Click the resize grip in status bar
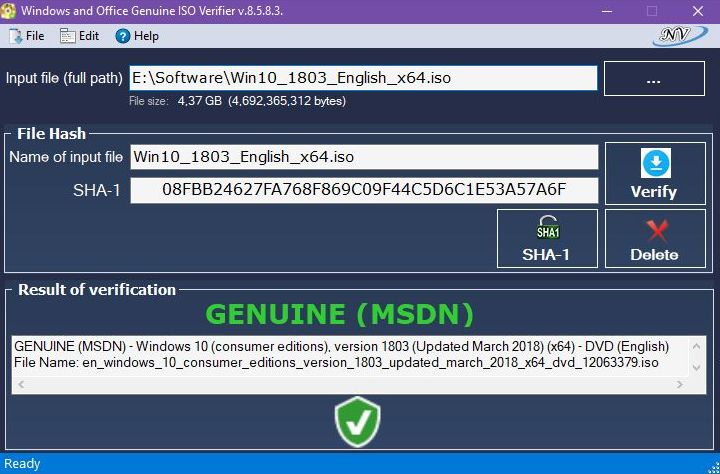 pyautogui.click(x=713, y=467)
